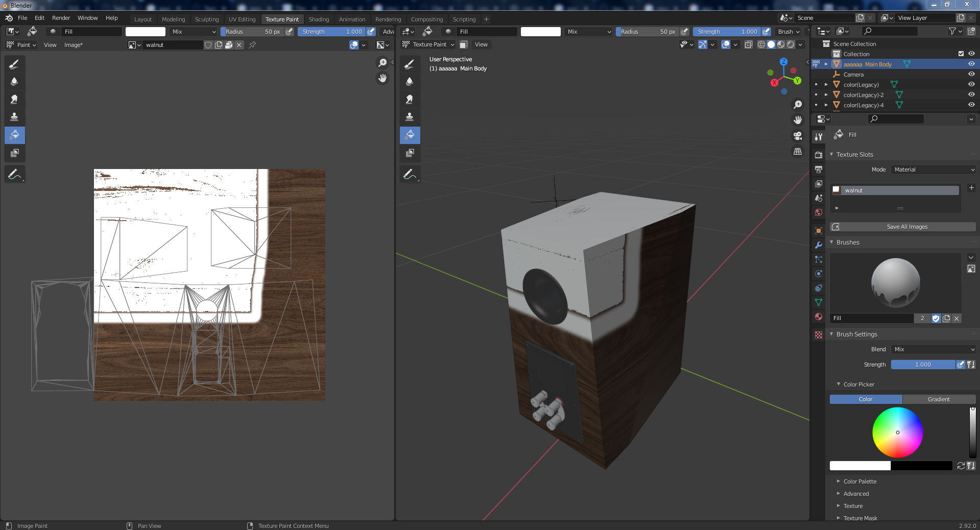This screenshot has width=980, height=530.
Task: Open Brush dropdown in viewport header
Action: click(789, 32)
